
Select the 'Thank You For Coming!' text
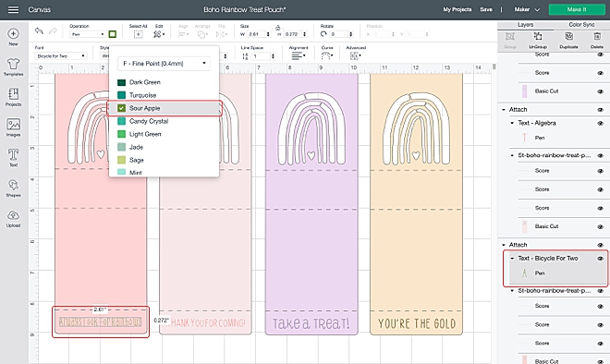[208, 322]
